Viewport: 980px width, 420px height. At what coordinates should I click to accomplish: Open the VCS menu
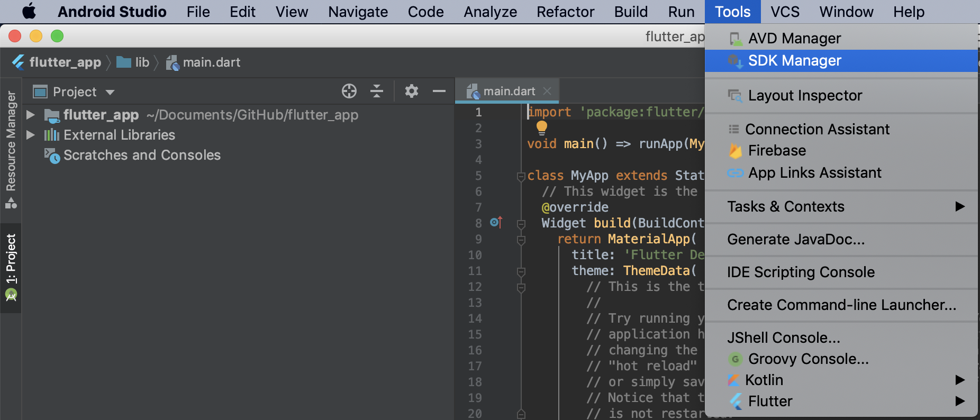click(785, 12)
